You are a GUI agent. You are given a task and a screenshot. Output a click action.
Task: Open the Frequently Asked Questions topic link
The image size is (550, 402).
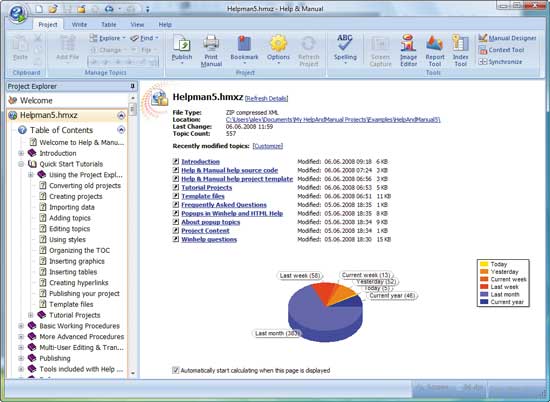tap(224, 205)
